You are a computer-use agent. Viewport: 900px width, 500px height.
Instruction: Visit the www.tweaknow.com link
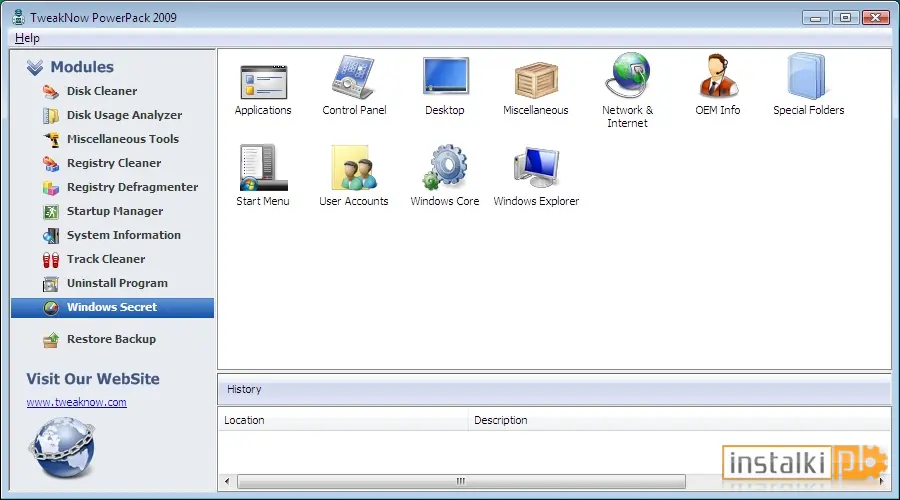[x=76, y=402]
